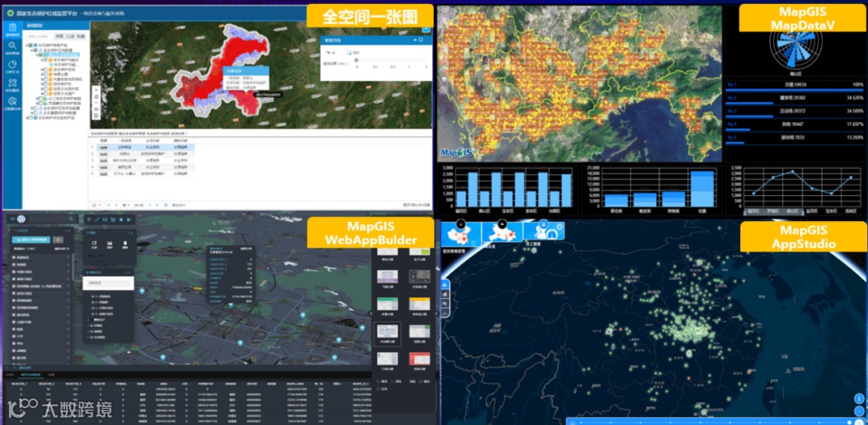
Task: Switch to the highlighted attribute table tab
Action: point(31,374)
